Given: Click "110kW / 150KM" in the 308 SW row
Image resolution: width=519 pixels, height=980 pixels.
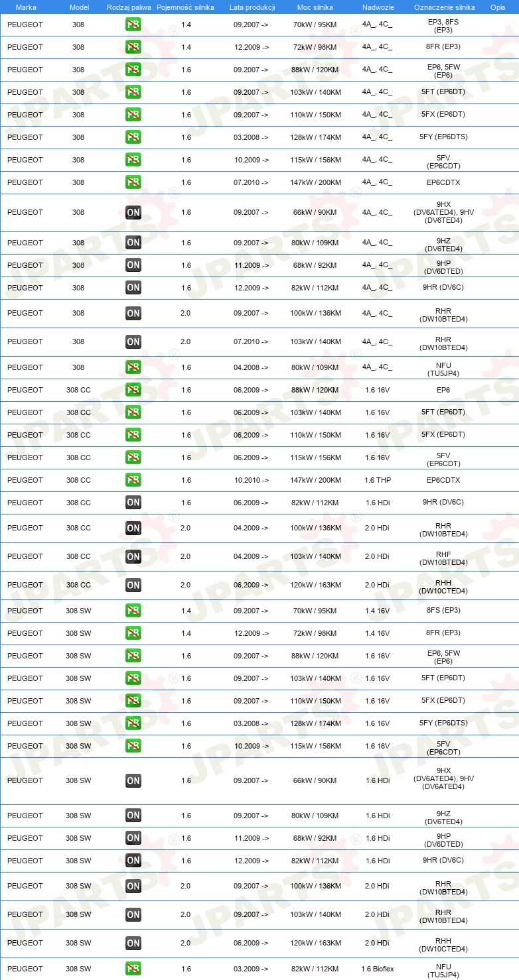Looking at the screenshot, I should pos(316,701).
